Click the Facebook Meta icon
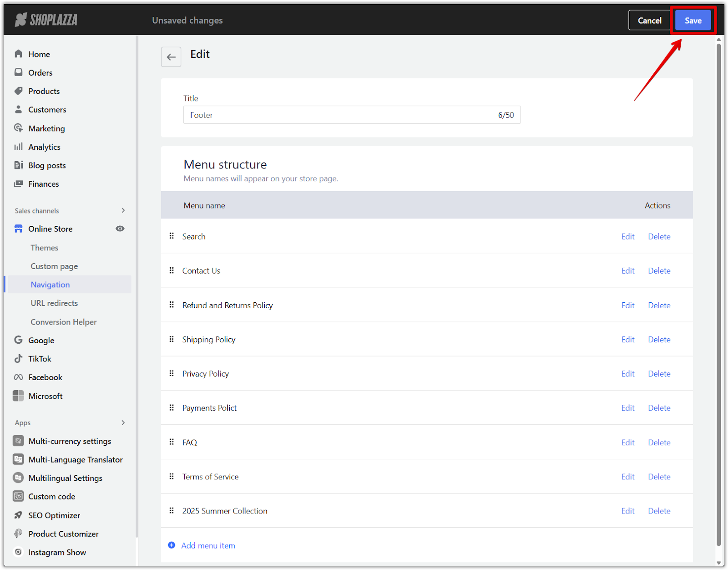This screenshot has height=570, width=728. (x=18, y=377)
